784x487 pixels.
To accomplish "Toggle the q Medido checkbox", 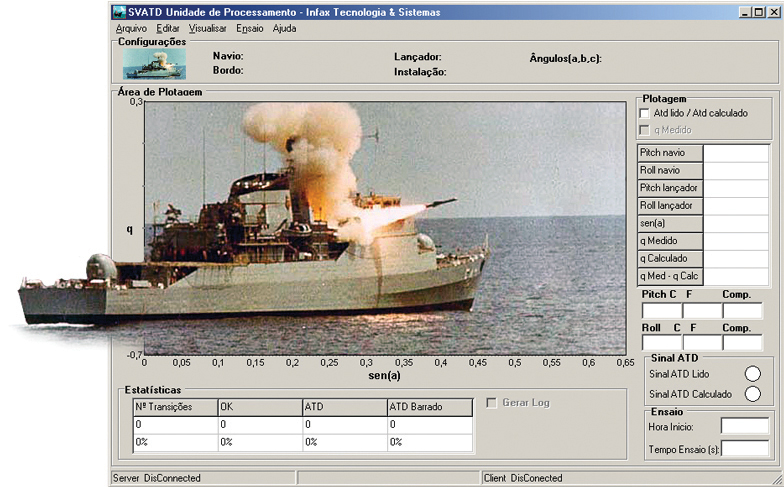I will tap(645, 130).
